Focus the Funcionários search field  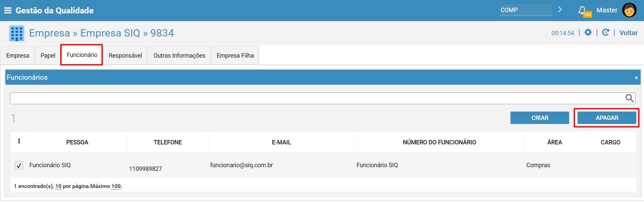coord(317,98)
